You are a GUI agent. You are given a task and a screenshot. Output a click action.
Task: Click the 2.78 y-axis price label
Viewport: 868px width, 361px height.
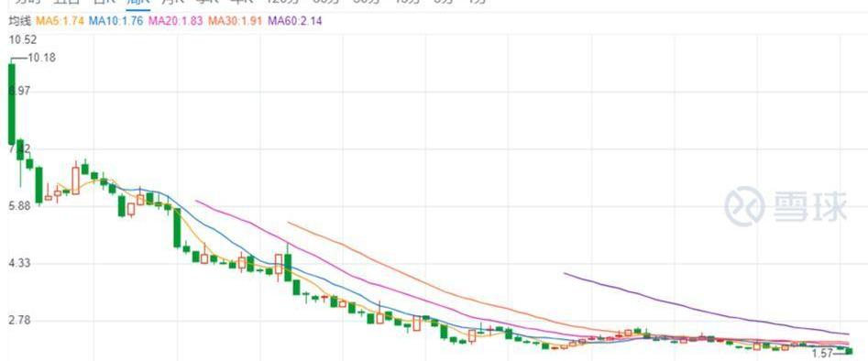click(19, 321)
